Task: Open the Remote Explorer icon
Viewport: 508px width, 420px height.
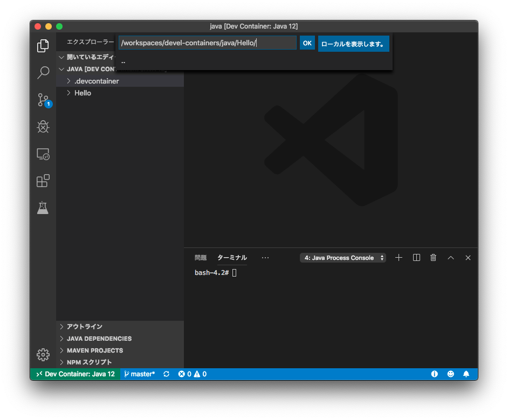Action: coord(43,154)
